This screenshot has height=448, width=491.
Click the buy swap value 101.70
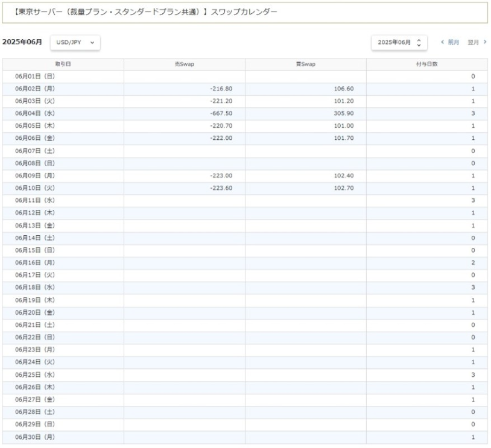[x=343, y=138]
